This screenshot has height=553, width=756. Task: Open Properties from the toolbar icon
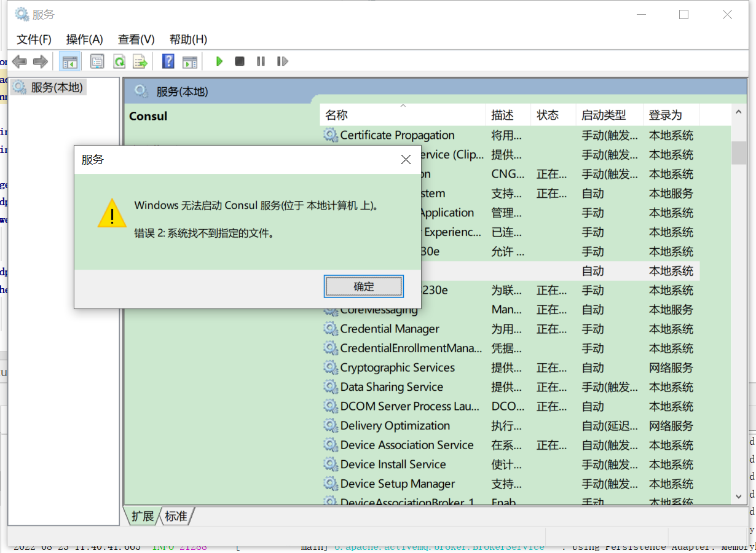97,61
